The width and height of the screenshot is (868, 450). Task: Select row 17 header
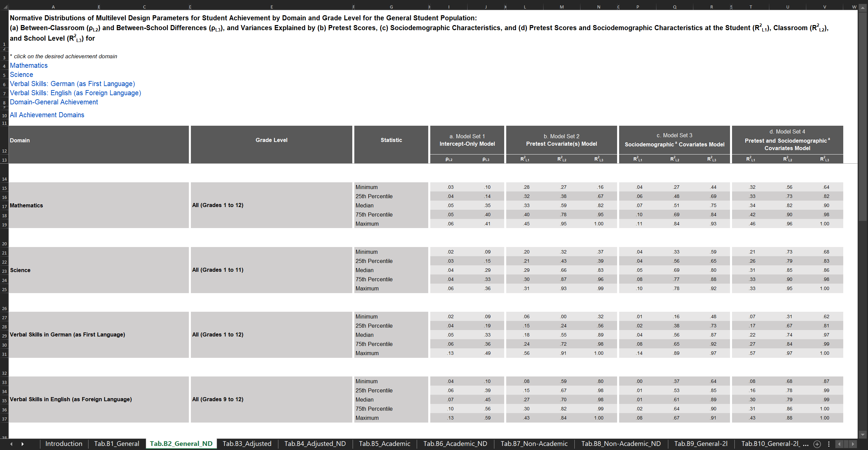point(4,206)
